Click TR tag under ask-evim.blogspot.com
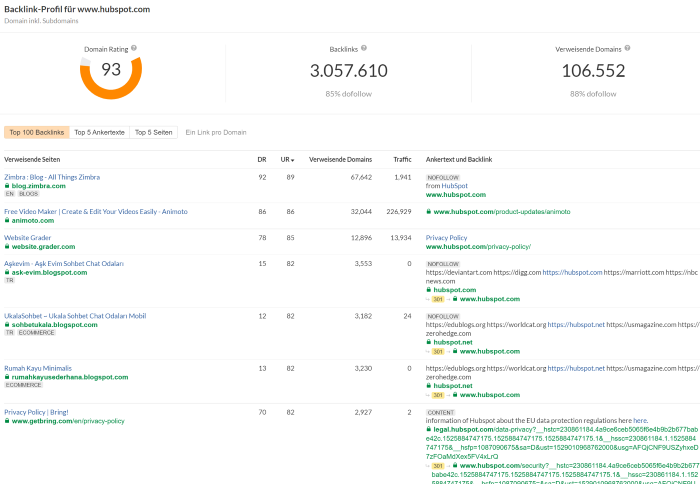The image size is (700, 484). point(9,281)
